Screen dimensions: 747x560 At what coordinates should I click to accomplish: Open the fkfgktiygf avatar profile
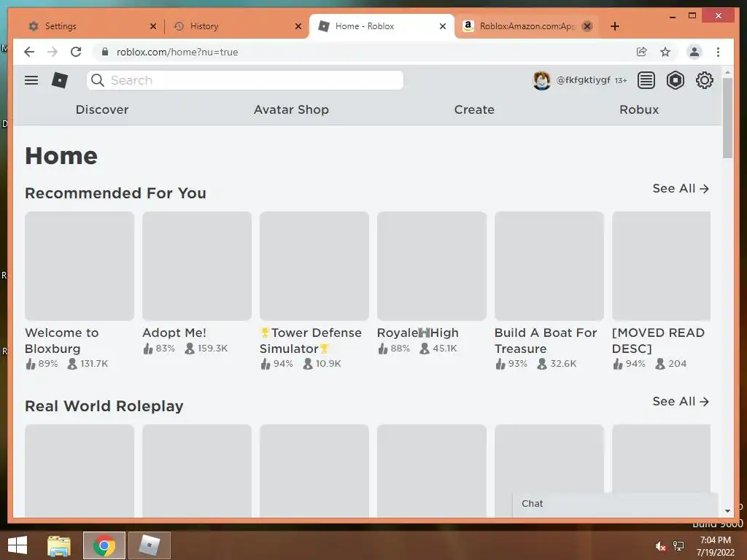542,80
